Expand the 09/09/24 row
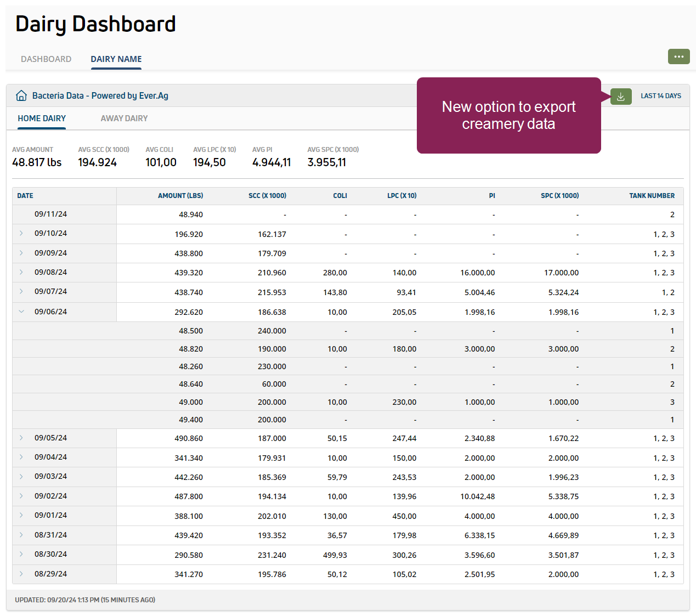Viewport: 696px width, 616px height. (x=21, y=253)
